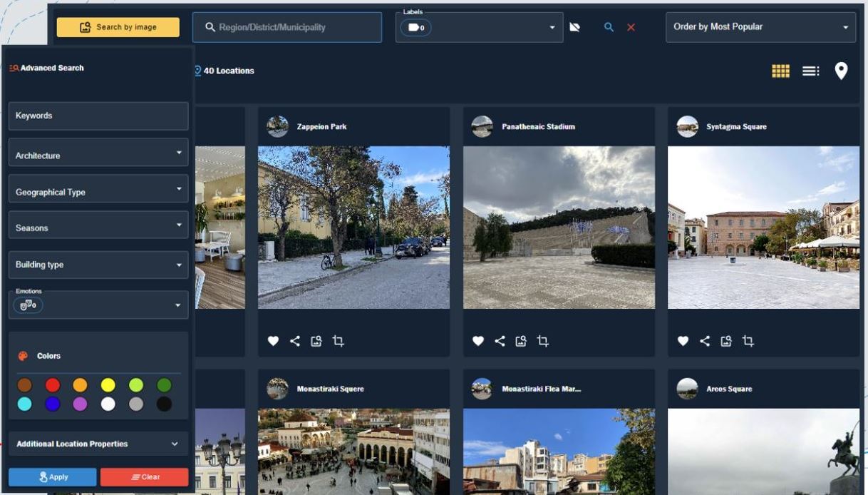Switch to map pin view
The height and width of the screenshot is (495, 868).
841,71
